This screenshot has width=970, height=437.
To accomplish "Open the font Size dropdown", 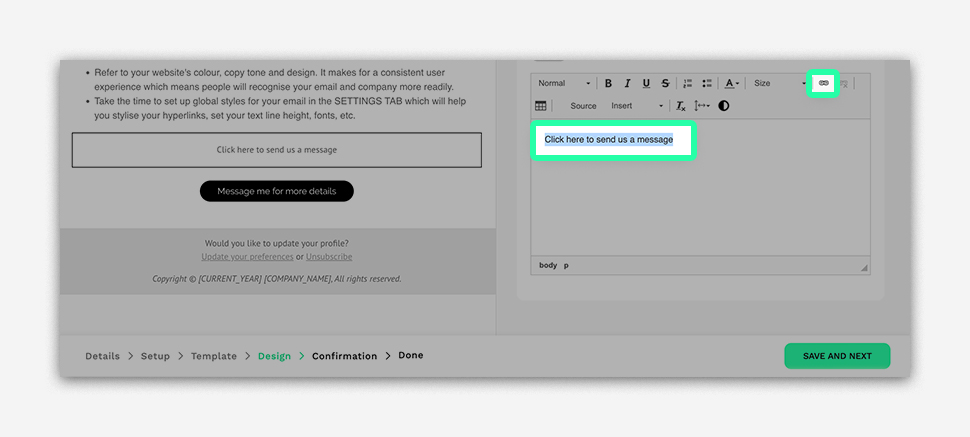I will 779,83.
